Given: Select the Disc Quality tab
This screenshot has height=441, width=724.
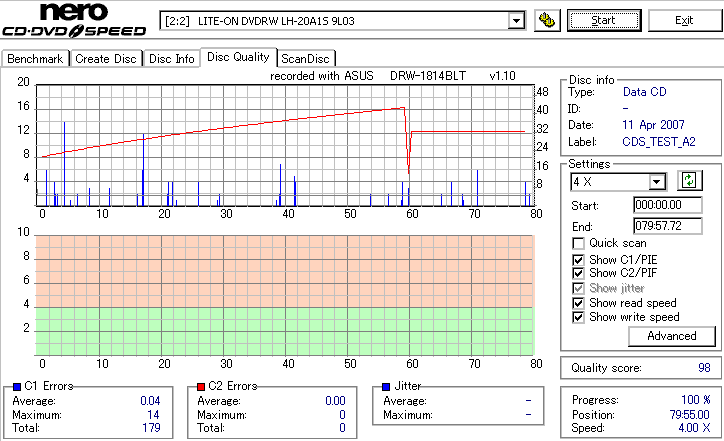Looking at the screenshot, I should (238, 57).
